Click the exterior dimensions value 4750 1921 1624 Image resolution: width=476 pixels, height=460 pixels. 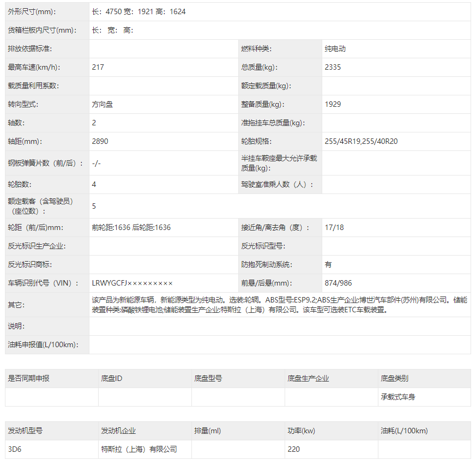[x=138, y=11]
